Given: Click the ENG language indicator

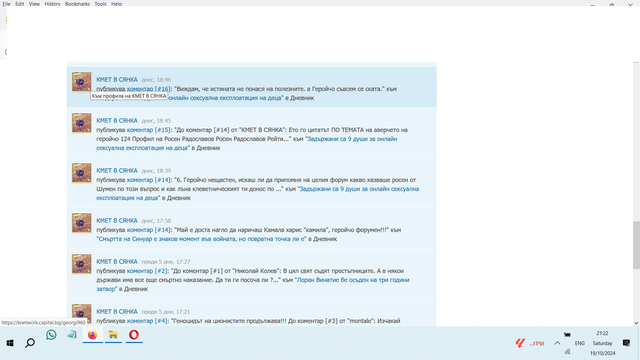Looking at the screenshot, I should point(580,343).
